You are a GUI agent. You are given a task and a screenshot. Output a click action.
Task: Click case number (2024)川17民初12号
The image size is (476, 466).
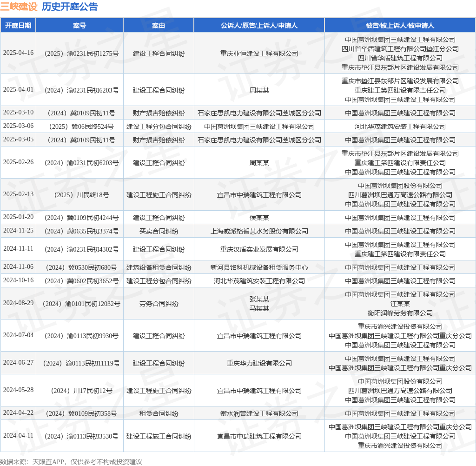81,391
